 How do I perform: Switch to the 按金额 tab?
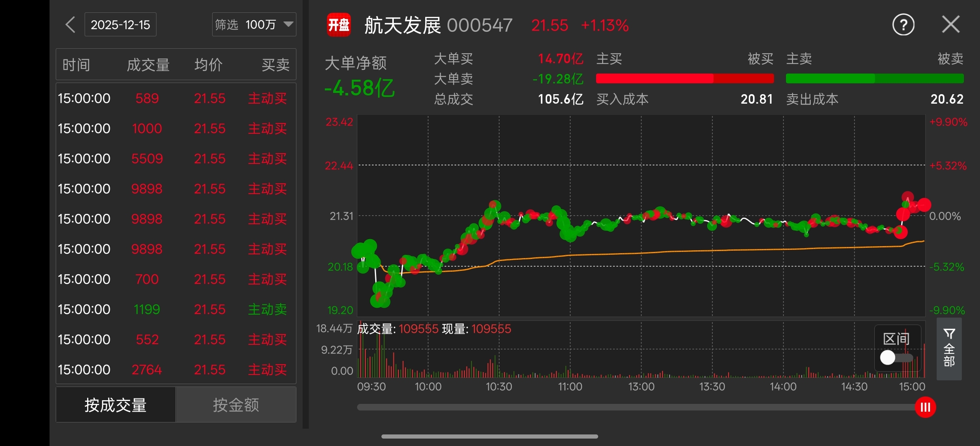236,405
